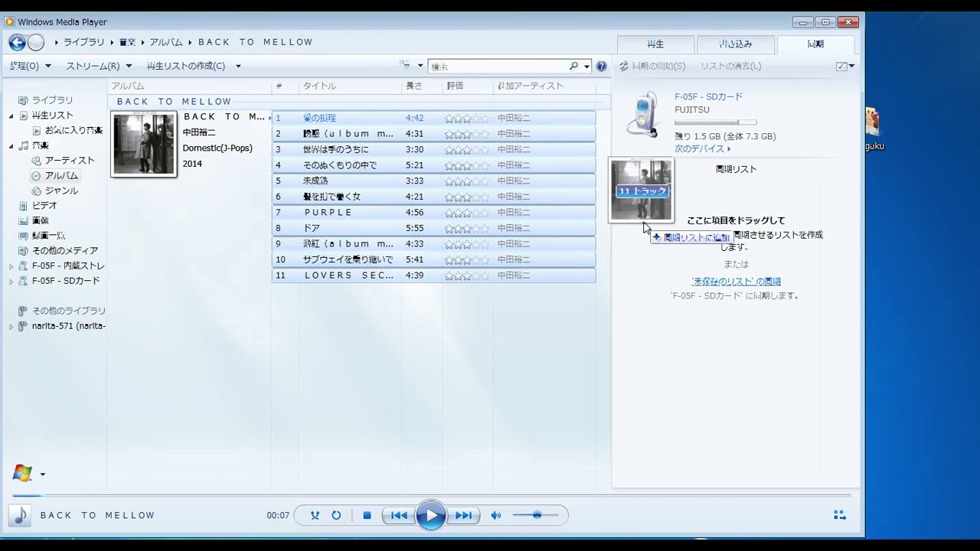This screenshot has width=980, height=551.
Task: Adjust the volume slider
Action: pos(537,516)
